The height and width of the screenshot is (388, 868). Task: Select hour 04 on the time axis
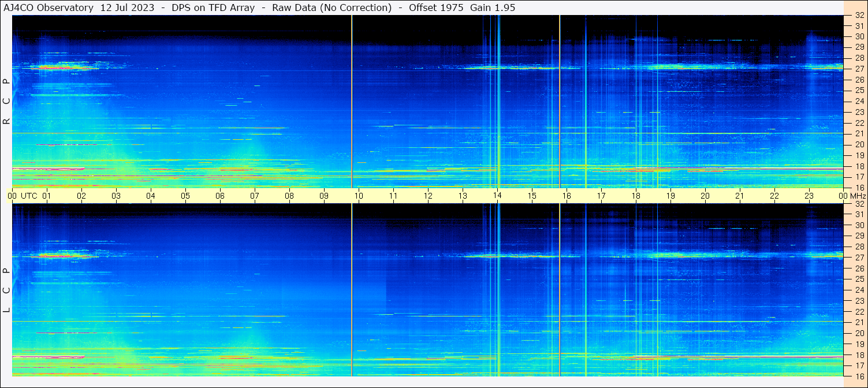pos(151,196)
